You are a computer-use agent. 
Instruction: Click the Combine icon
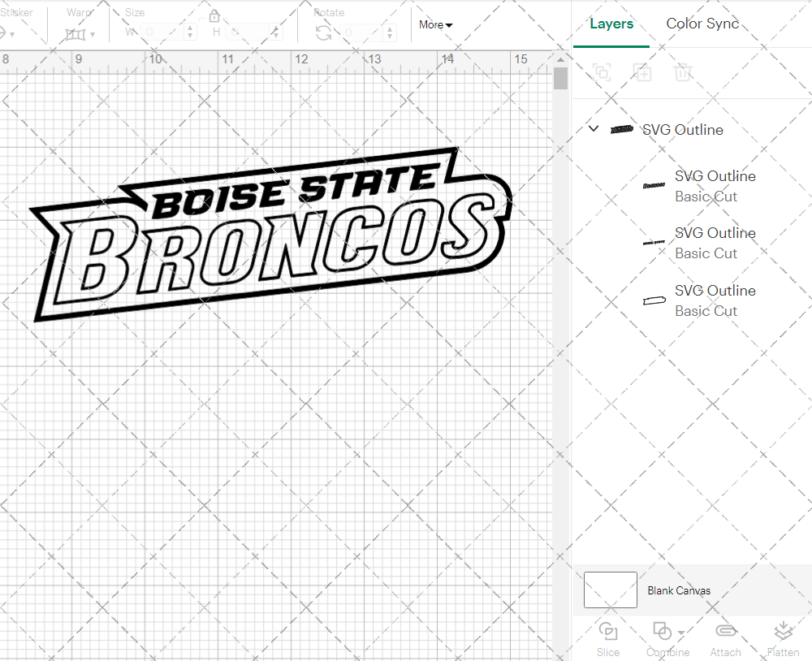coord(663,633)
